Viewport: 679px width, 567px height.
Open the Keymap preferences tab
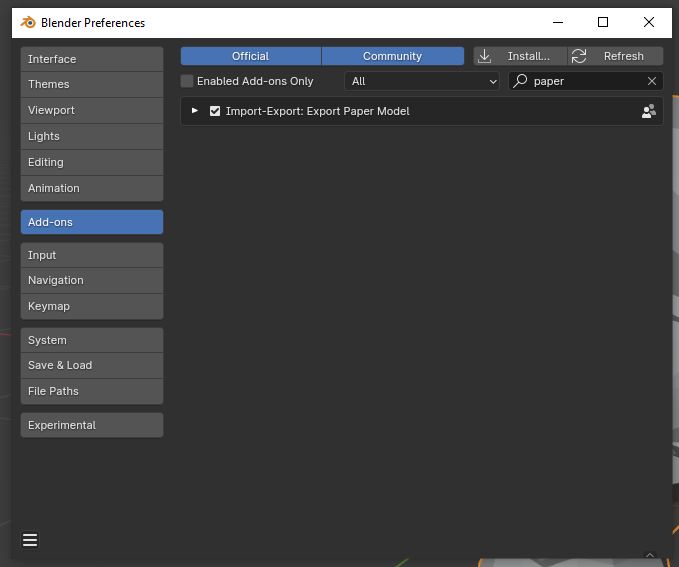pyautogui.click(x=92, y=306)
